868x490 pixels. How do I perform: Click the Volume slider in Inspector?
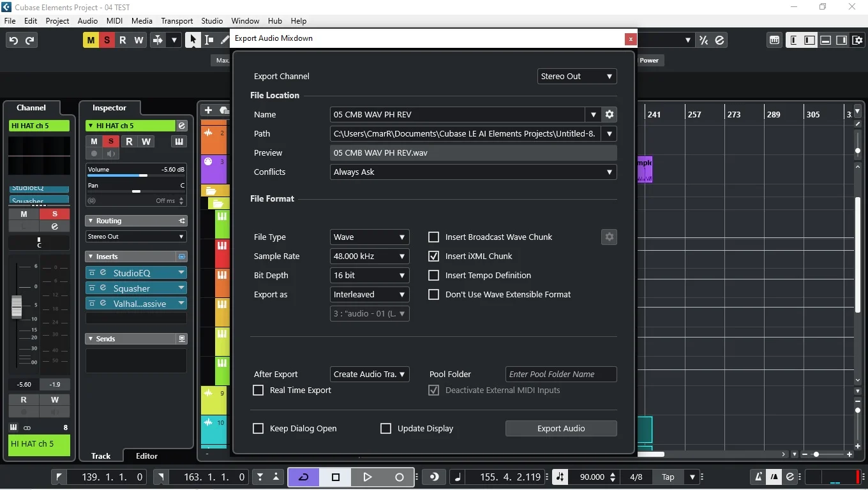(135, 175)
